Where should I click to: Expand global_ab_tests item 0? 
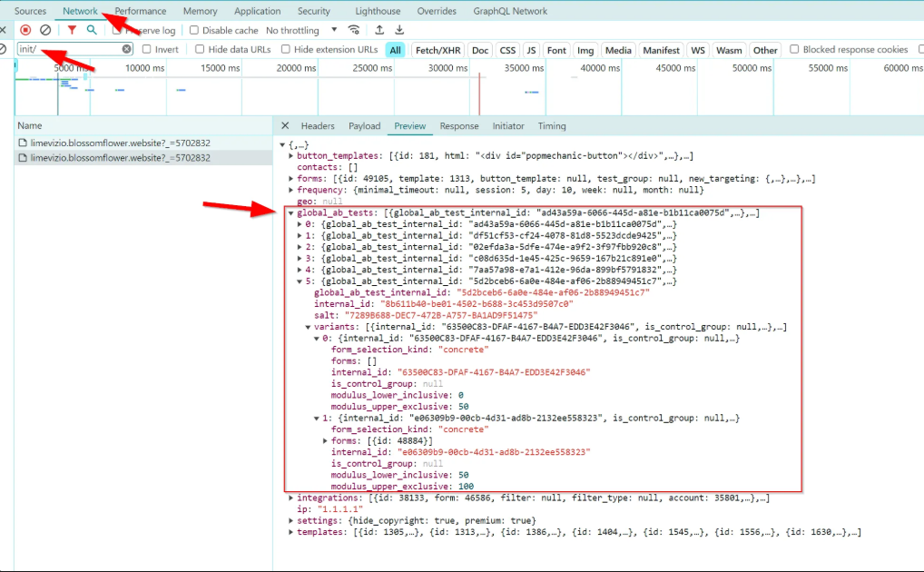click(x=300, y=224)
